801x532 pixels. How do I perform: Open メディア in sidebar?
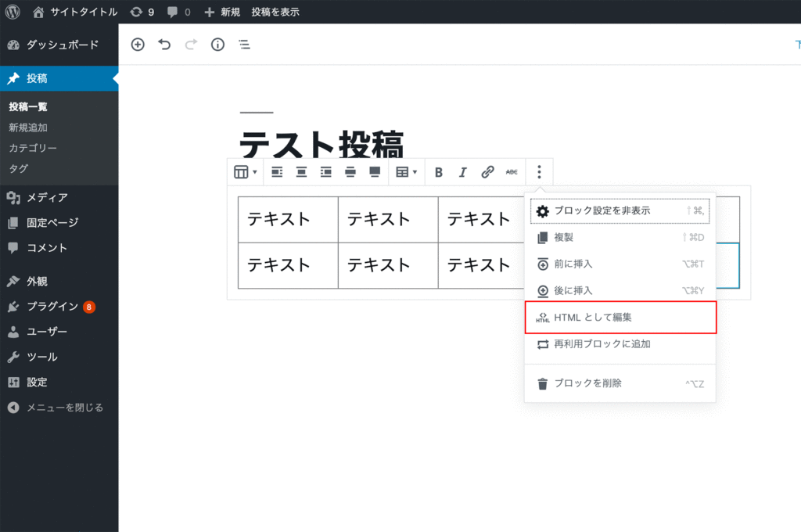[59, 197]
